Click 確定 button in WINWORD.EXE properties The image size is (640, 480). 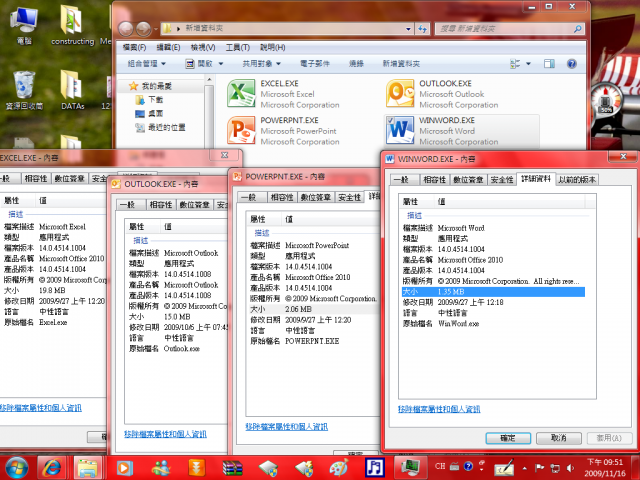pos(508,438)
